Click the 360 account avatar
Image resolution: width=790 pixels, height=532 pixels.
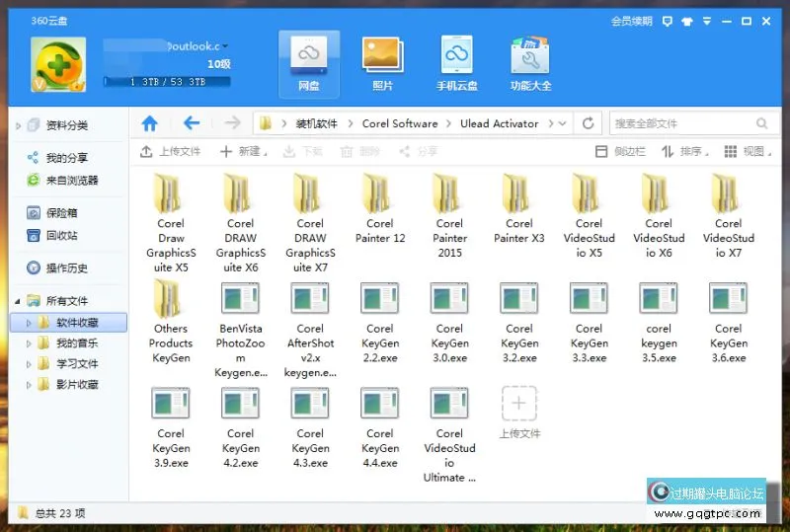(58, 64)
